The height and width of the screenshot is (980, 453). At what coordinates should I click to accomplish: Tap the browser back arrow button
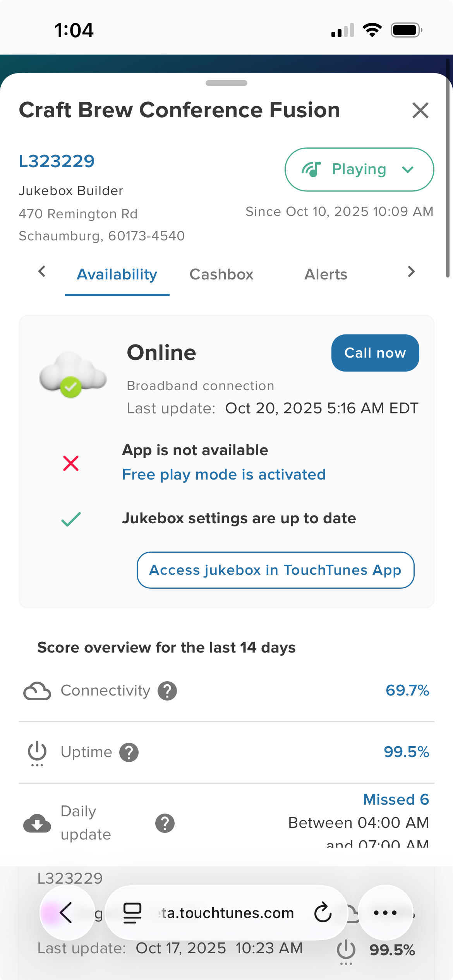click(67, 913)
